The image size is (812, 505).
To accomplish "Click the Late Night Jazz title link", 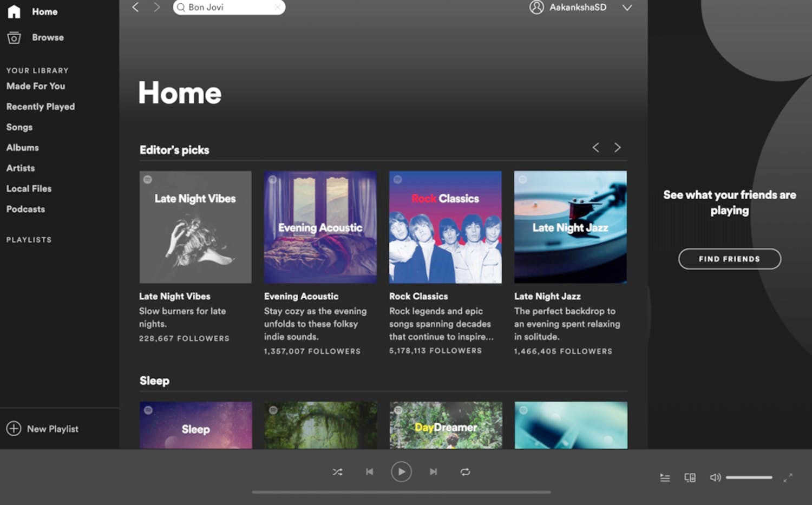I will pyautogui.click(x=547, y=297).
